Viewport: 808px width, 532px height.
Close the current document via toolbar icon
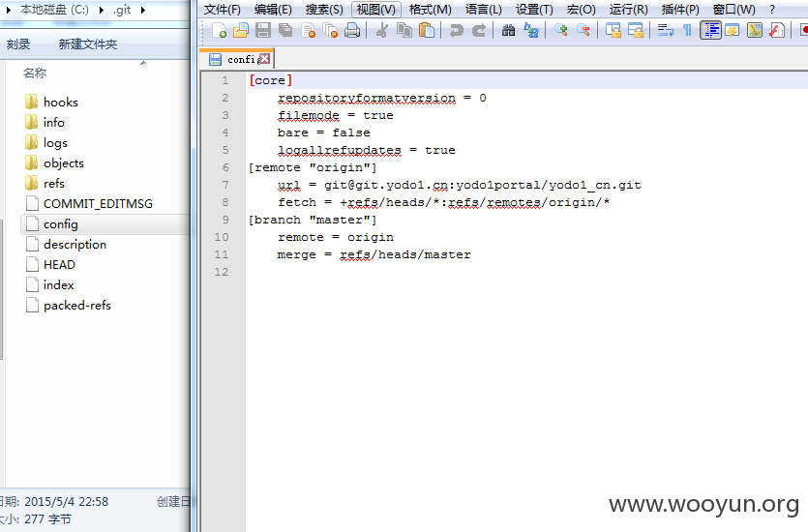308,30
